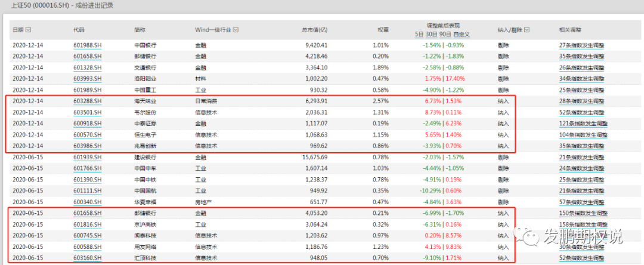
Task: Select the 中国银行 name cell
Action: pos(145,45)
